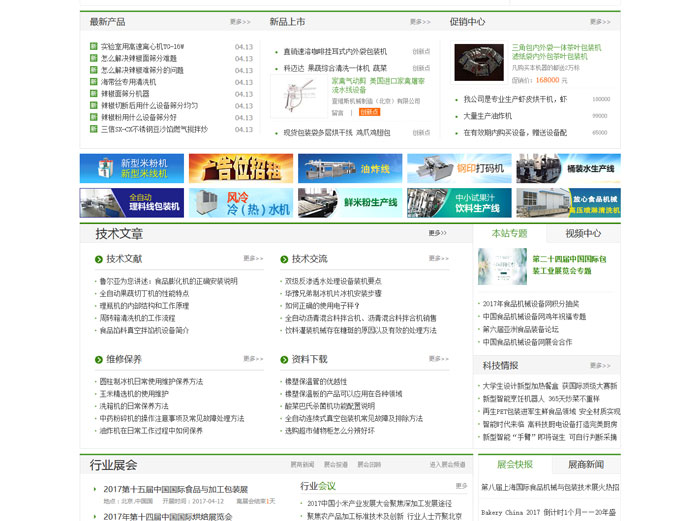Open article 2017年食品机械设备网积分抽奖

(x=530, y=304)
